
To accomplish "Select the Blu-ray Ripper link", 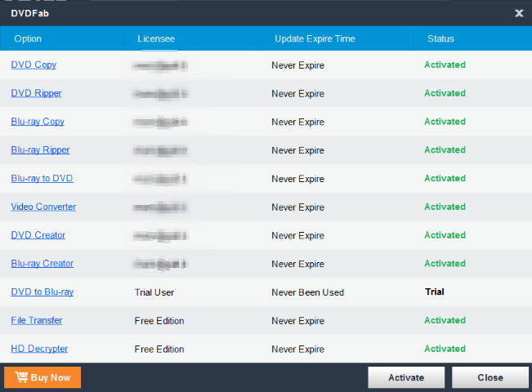I will [40, 150].
